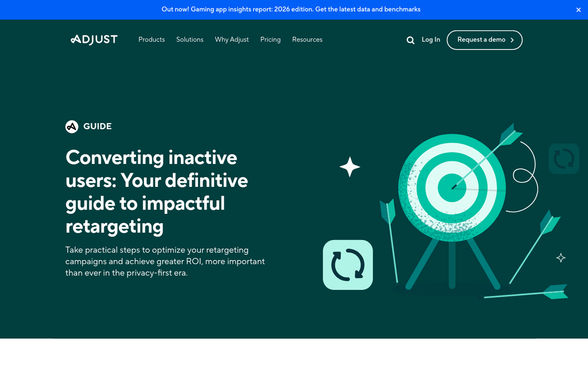Expand the Resources menu
Viewport: 588px width, 368px height.
click(x=307, y=40)
